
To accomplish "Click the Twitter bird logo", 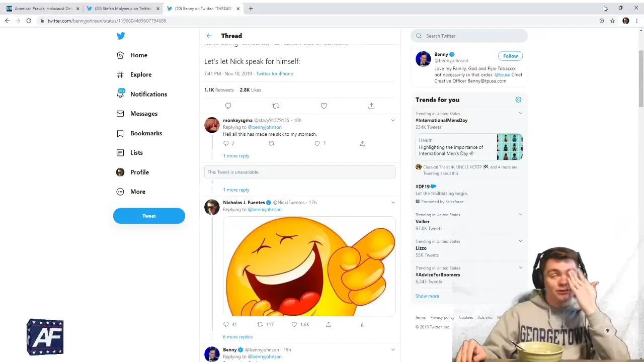I will (x=121, y=36).
